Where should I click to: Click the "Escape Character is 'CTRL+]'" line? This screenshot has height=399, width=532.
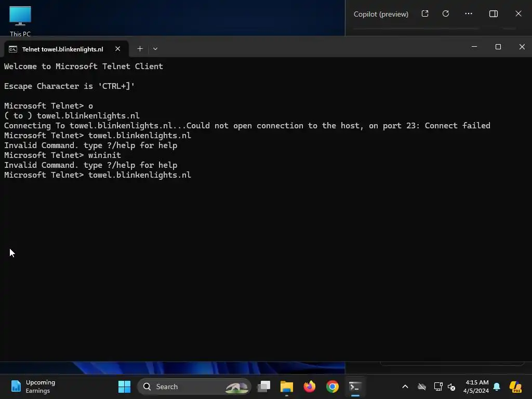coord(69,86)
